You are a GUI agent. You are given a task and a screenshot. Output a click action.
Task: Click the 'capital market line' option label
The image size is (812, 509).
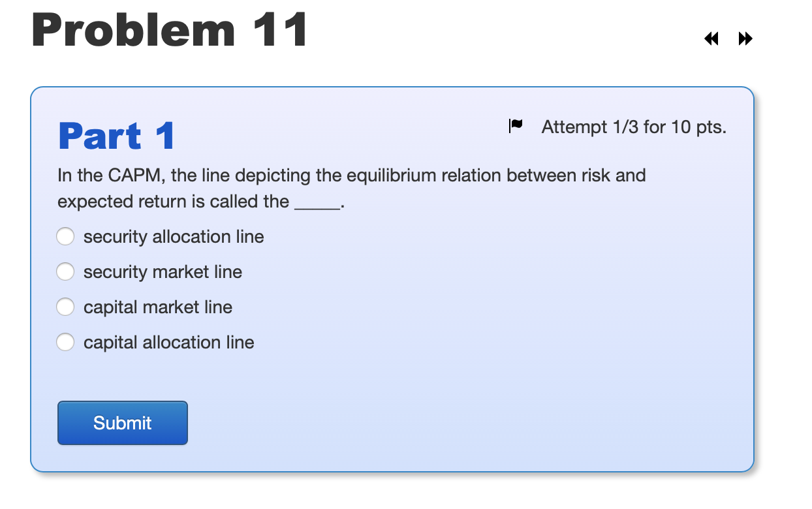tap(158, 307)
